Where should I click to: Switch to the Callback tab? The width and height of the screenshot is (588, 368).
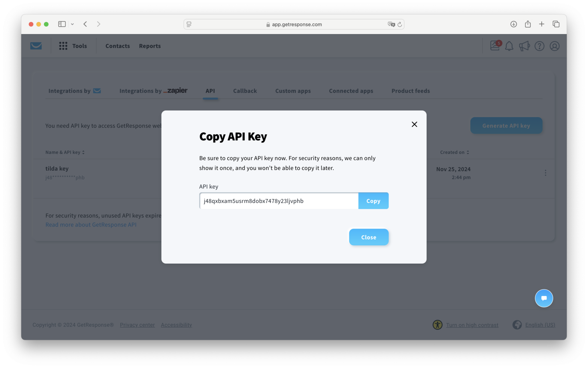click(x=245, y=91)
